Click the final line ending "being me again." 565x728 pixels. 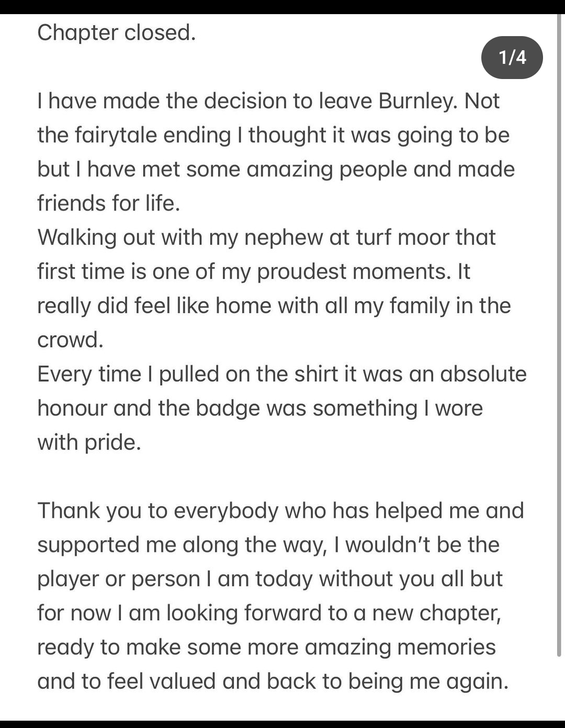(x=273, y=681)
